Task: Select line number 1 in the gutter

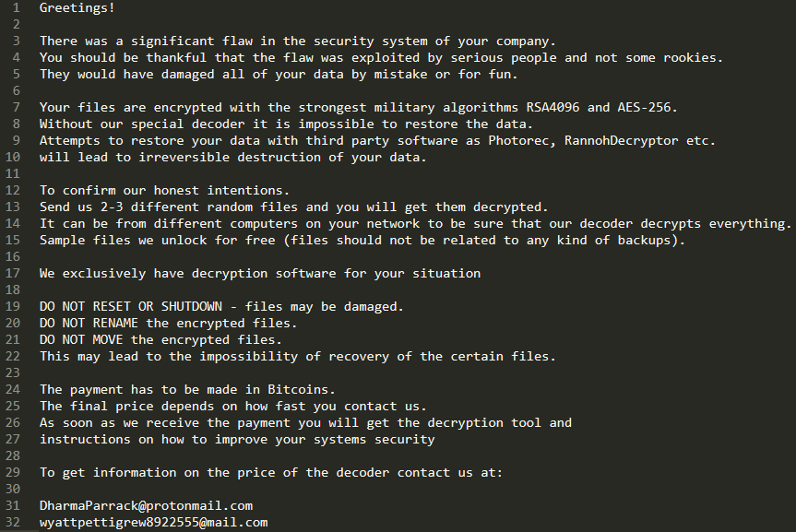Action: pyautogui.click(x=17, y=7)
